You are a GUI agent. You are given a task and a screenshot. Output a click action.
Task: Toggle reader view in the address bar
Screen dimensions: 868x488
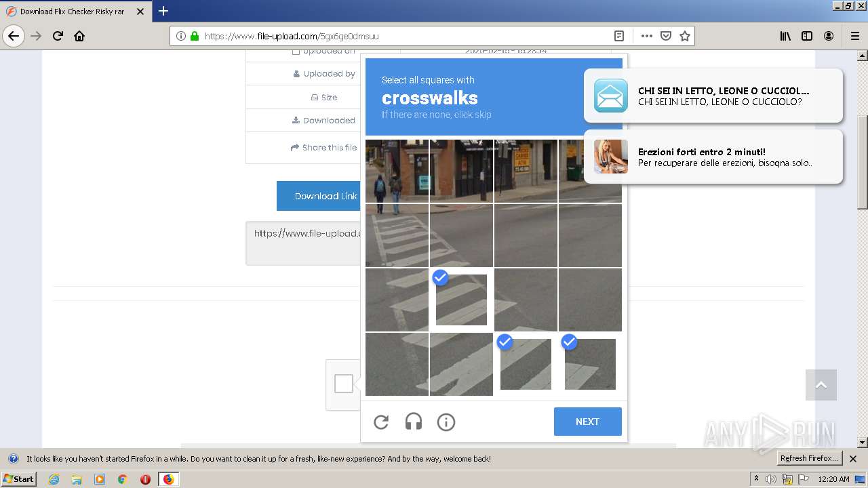click(618, 36)
